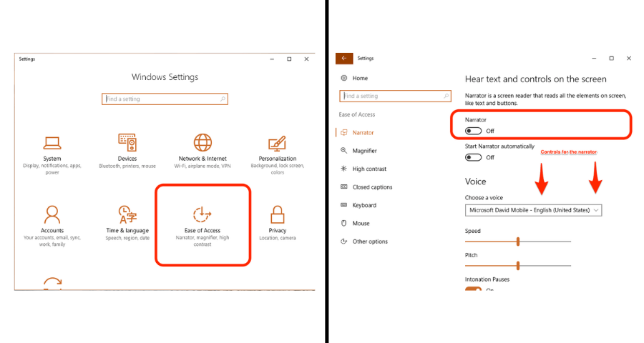Click the Keyboard sidebar icon
This screenshot has height=343, width=644.
[x=344, y=205]
